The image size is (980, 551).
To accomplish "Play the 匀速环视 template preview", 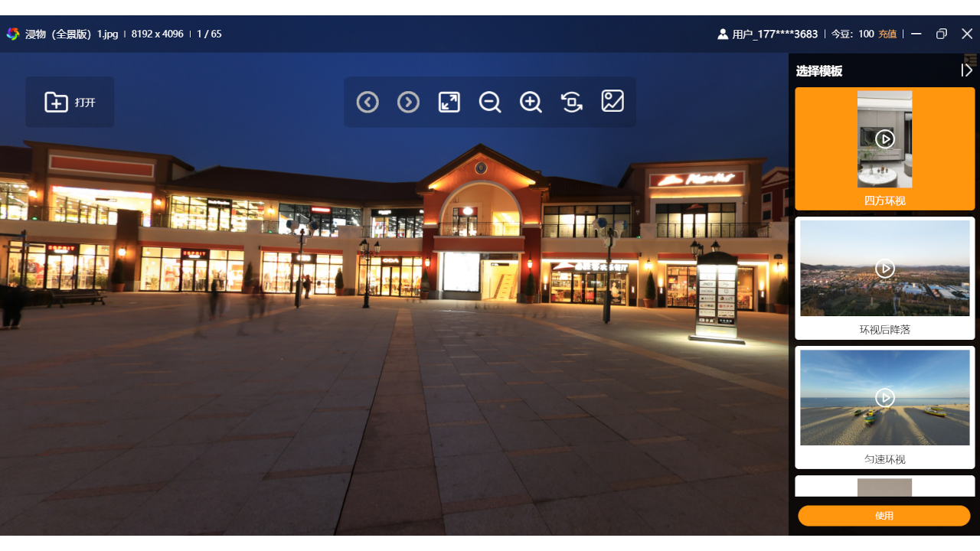I will (x=885, y=397).
